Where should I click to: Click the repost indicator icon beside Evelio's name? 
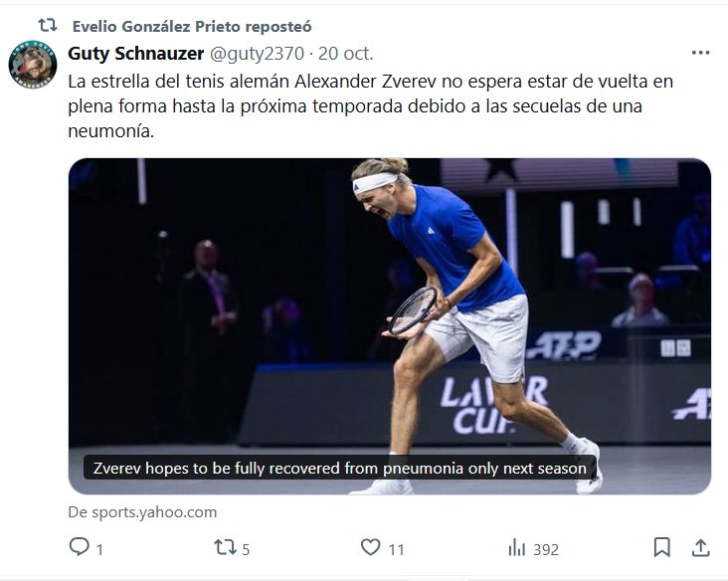coord(47,25)
